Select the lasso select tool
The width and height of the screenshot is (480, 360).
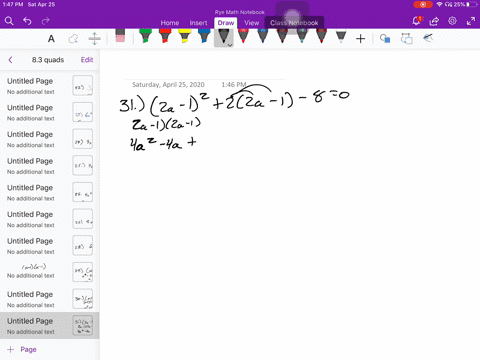pos(73,39)
